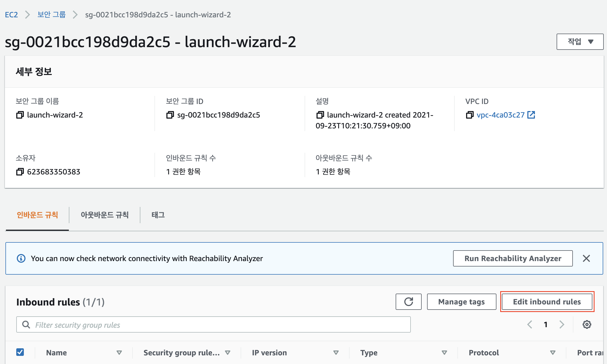The image size is (607, 364).
Task: Switch to 아웃바운드 규칙 tab
Action: [x=105, y=215]
